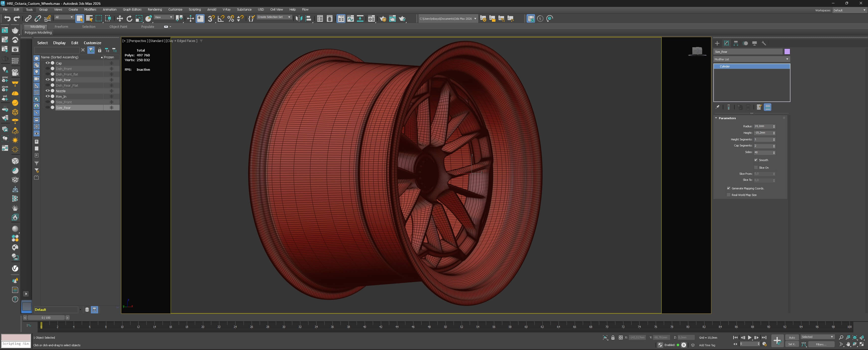Select the Select and Rotate tool

click(x=129, y=18)
